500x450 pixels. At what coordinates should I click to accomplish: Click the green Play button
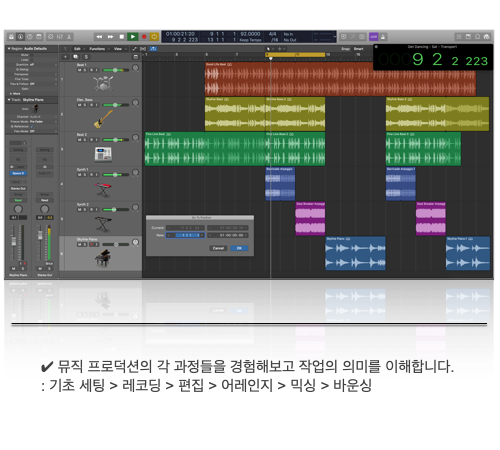(133, 37)
